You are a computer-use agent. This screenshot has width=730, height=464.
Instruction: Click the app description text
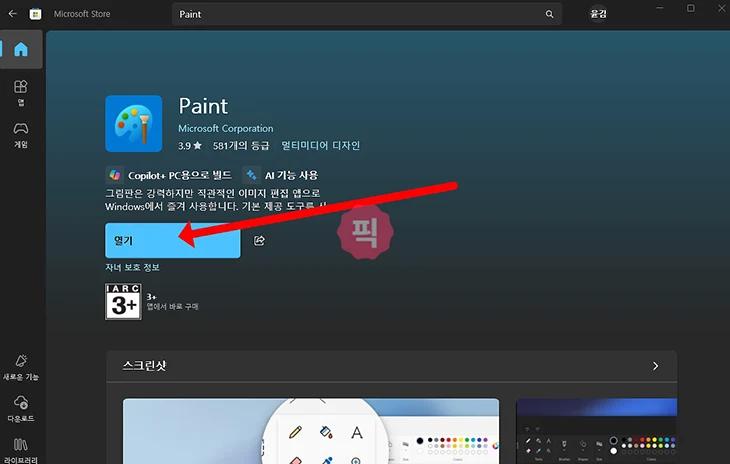216,200
